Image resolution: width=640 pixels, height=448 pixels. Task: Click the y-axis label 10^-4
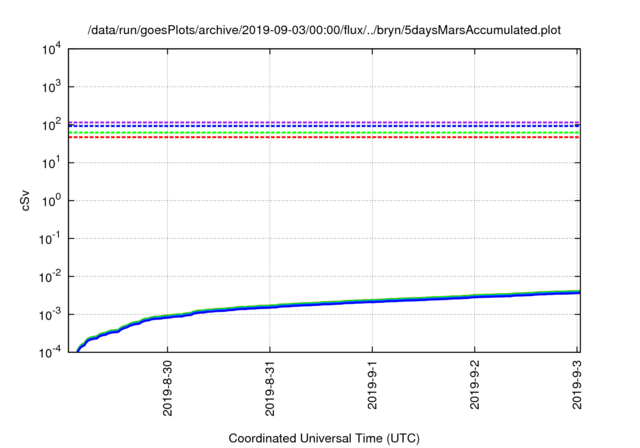pyautogui.click(x=49, y=351)
